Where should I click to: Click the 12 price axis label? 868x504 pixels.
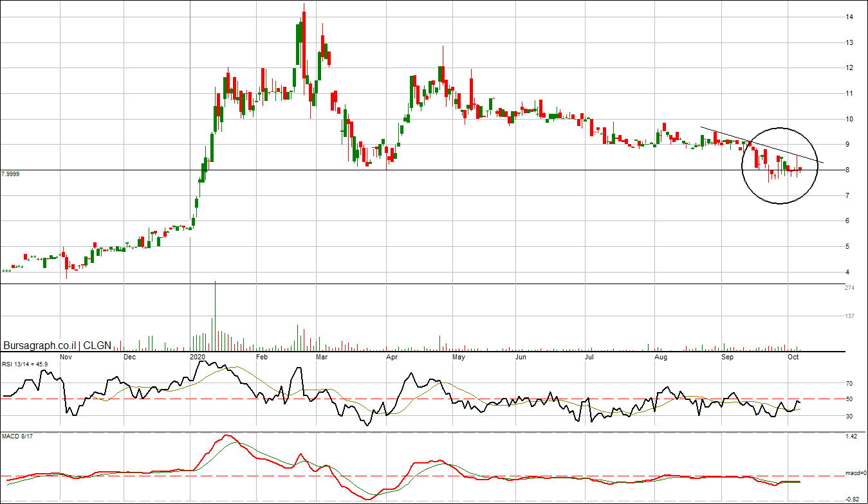850,68
